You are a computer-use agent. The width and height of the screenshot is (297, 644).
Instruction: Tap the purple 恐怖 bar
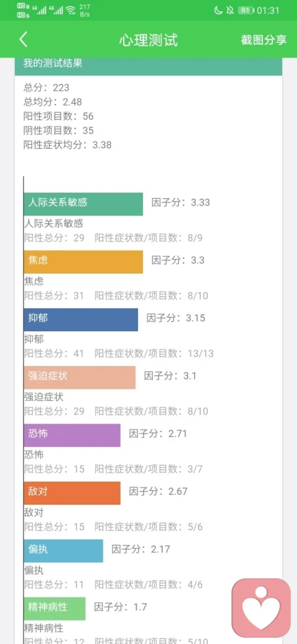[x=72, y=435]
